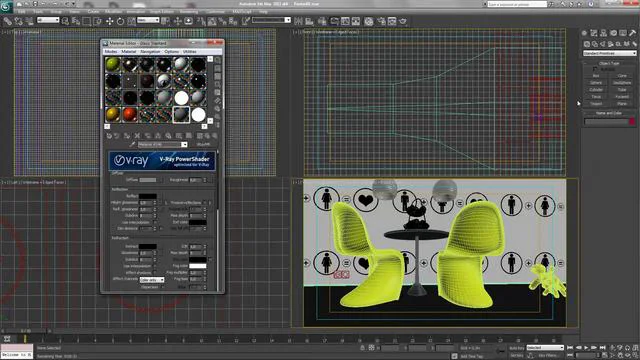Click Sample Type flyout in Material Editor
Viewport: 640px width, 360px height.
[218, 60]
